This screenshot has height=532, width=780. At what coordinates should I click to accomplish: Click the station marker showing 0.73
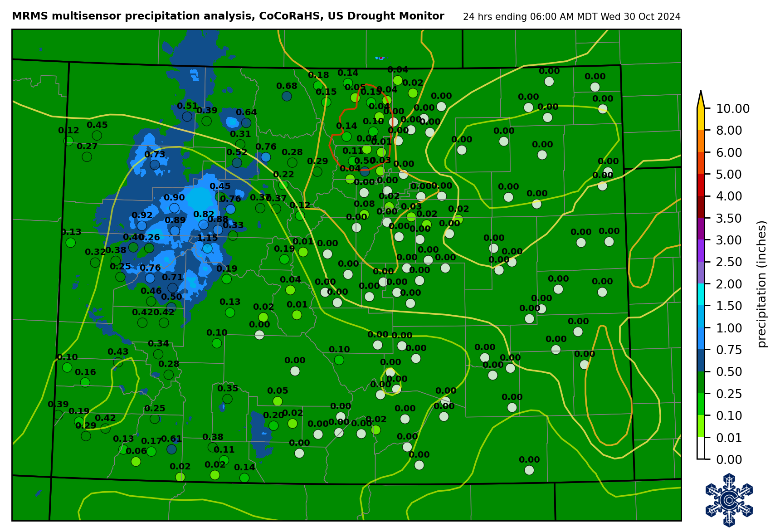155,165
